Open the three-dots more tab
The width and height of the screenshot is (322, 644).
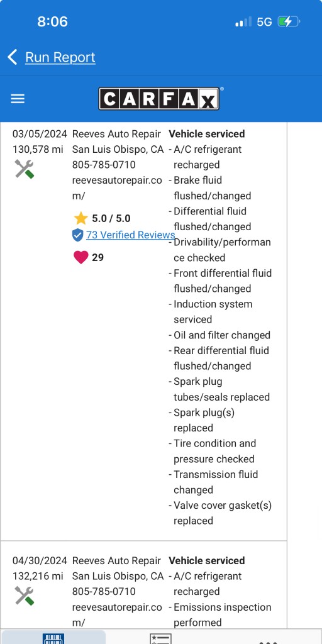[268, 641]
